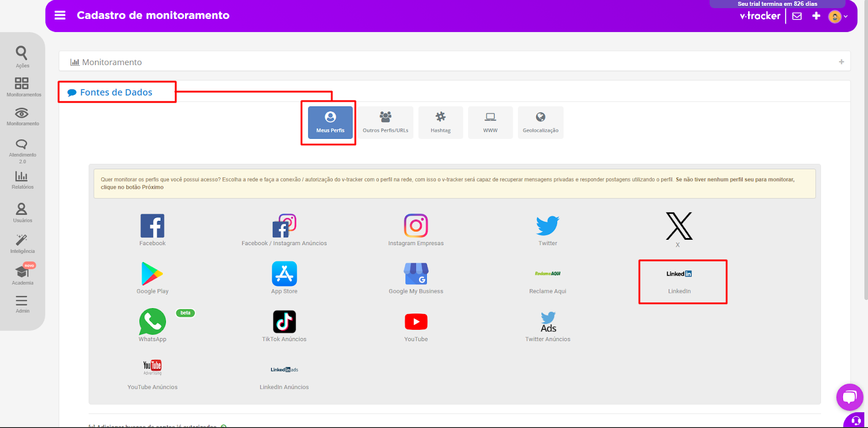This screenshot has width=868, height=428.
Task: Select the WWW tab
Action: pyautogui.click(x=490, y=123)
